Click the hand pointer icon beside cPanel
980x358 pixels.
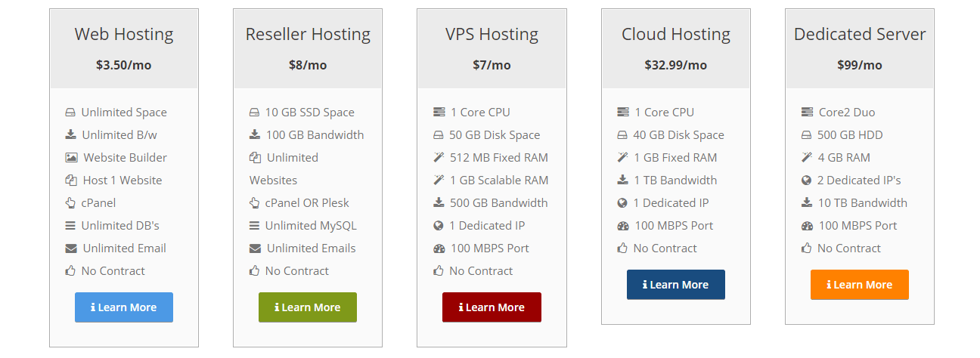pos(70,203)
